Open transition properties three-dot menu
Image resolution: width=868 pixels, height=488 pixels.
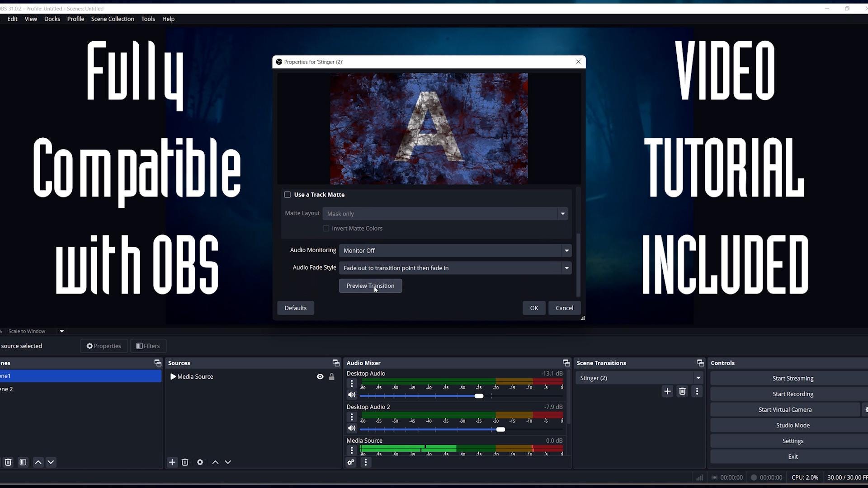697,391
